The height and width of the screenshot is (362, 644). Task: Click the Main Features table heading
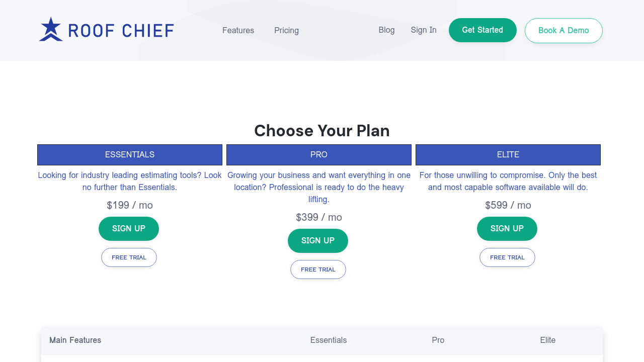(75, 340)
